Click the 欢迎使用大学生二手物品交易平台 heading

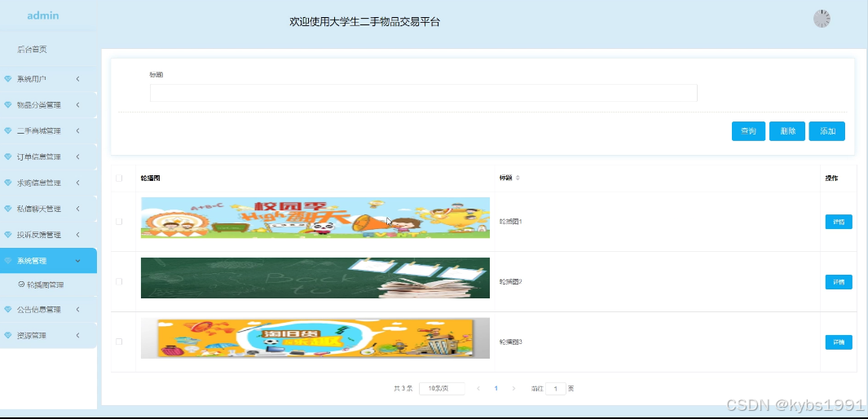click(365, 22)
